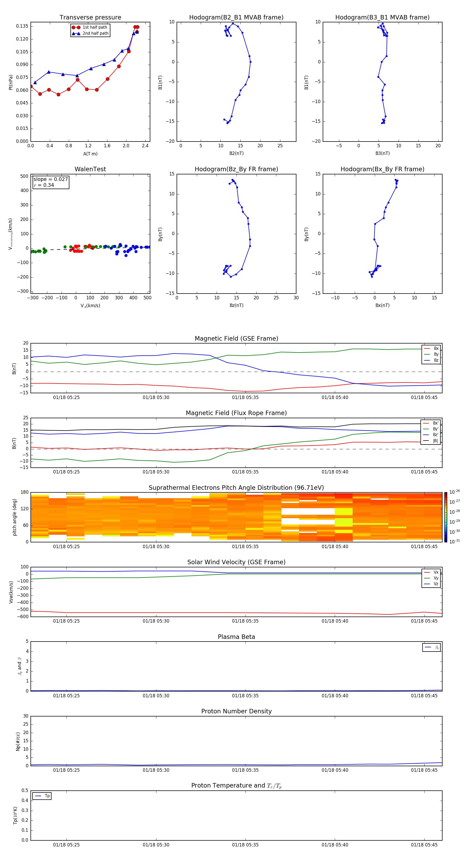Click the 'Plasma Beta' plot title
The height and width of the screenshot is (868, 473).
[x=236, y=637]
